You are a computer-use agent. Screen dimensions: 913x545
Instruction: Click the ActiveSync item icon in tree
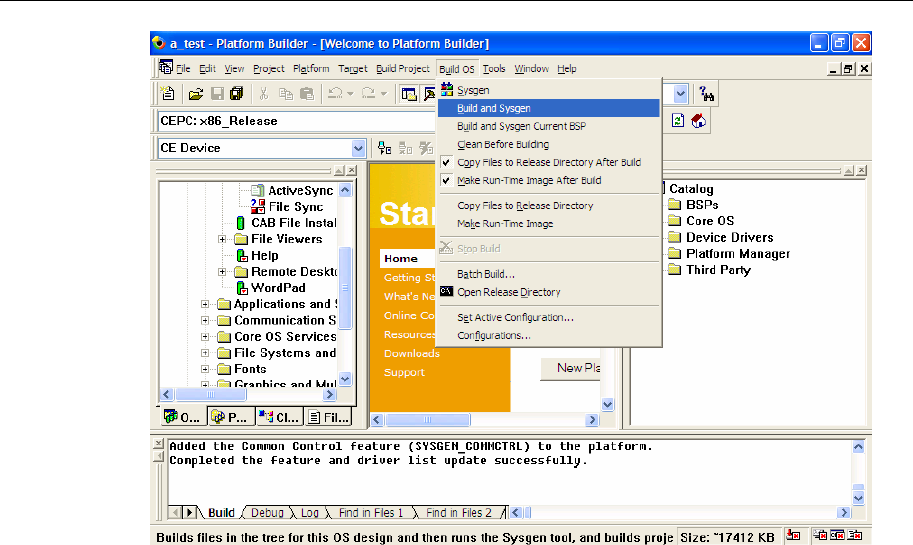pyautogui.click(x=257, y=190)
